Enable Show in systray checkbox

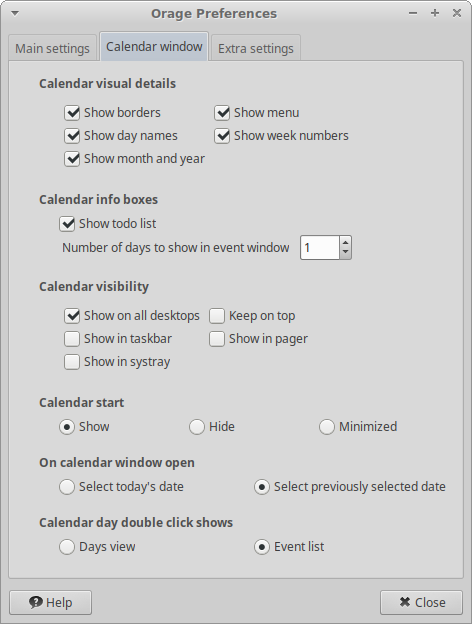pyautogui.click(x=72, y=362)
